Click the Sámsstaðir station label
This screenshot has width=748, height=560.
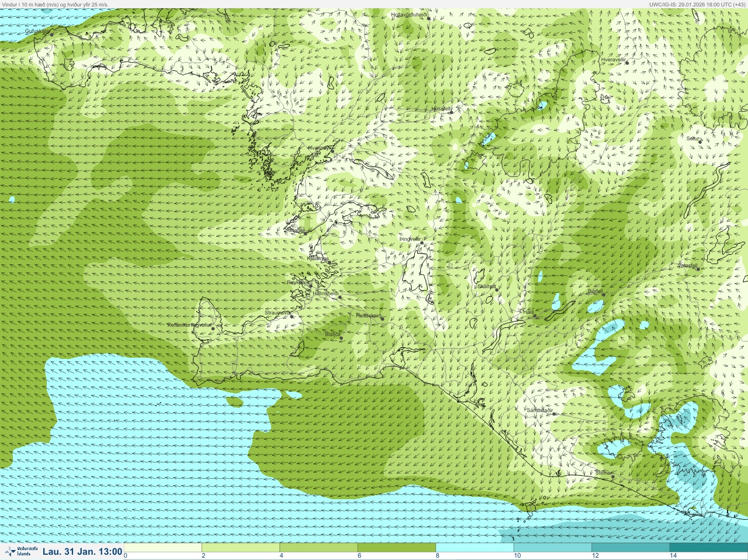tap(539, 410)
